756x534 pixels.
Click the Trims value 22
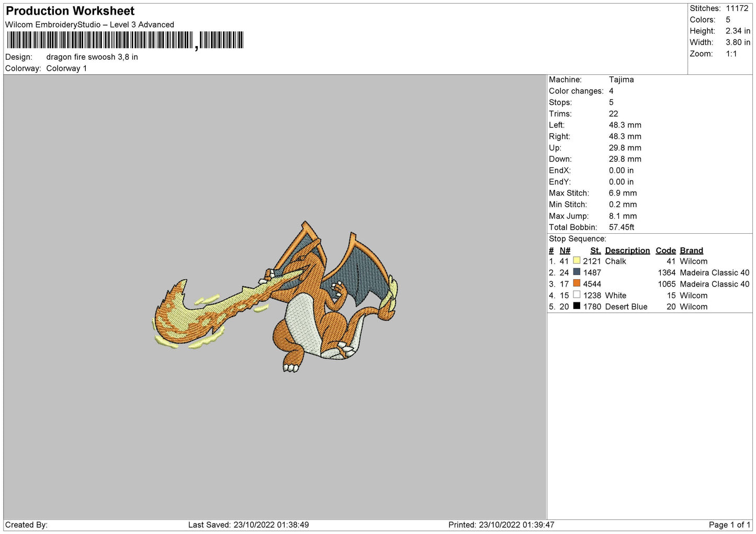click(613, 114)
